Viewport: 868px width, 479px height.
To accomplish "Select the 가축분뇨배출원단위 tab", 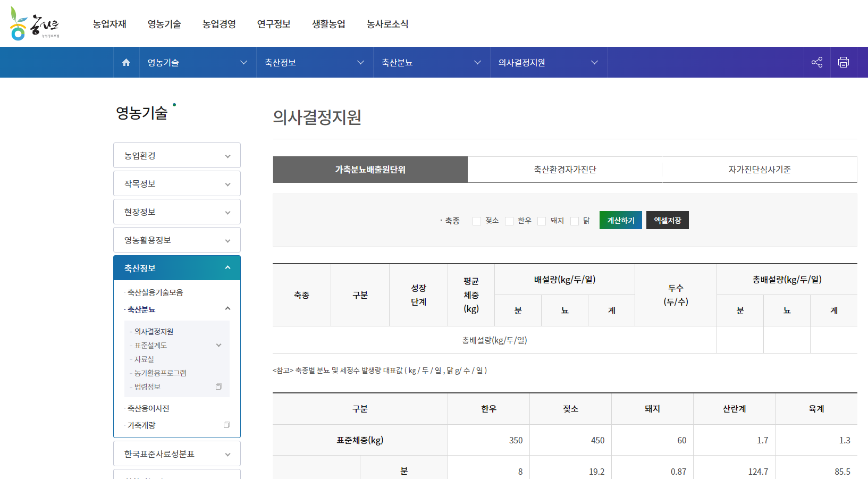I will coord(370,170).
